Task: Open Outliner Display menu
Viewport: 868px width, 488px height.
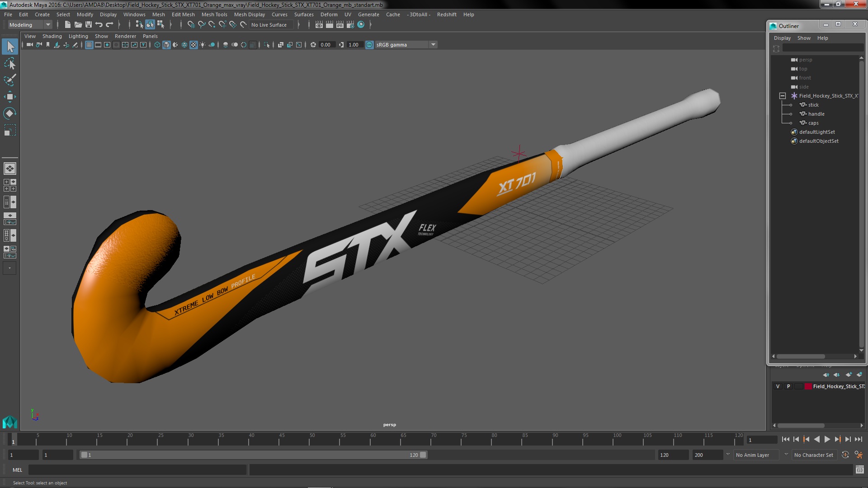Action: tap(782, 38)
